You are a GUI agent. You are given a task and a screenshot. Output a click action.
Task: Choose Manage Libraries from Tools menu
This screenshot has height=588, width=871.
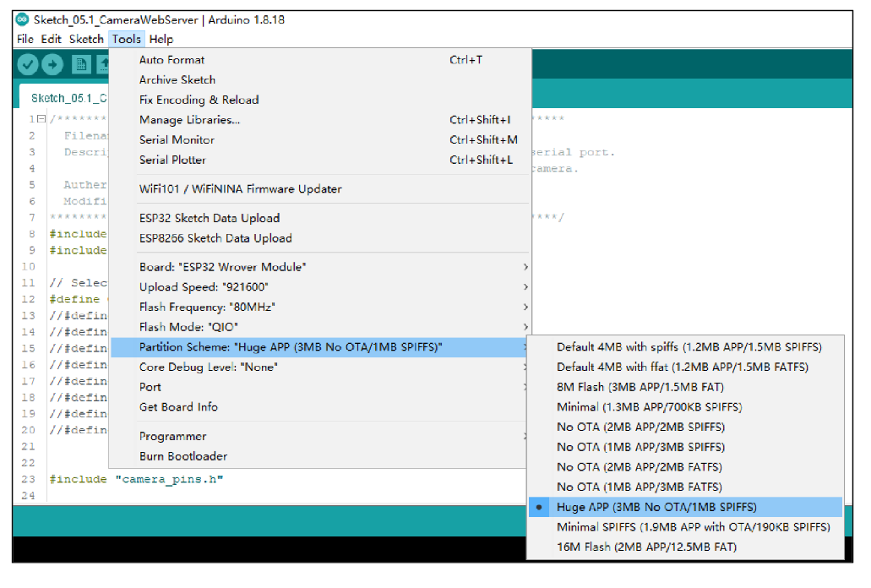point(189,120)
